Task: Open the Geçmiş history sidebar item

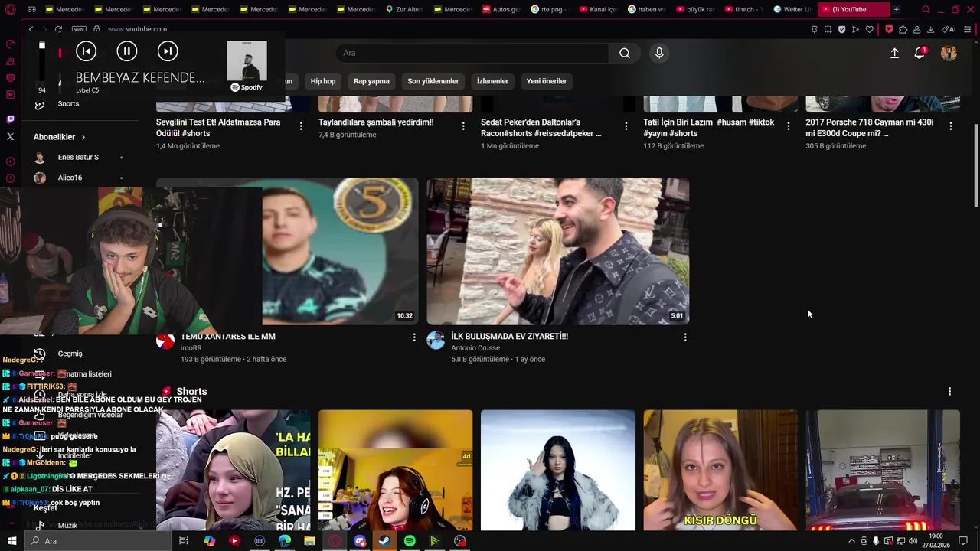Action: tap(70, 354)
